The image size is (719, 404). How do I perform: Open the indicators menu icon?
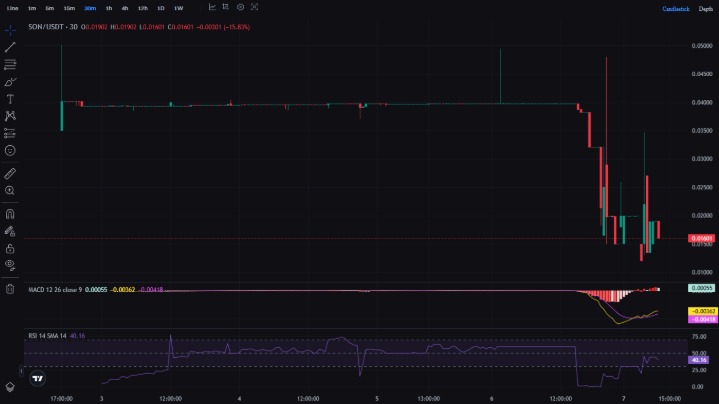(x=212, y=7)
